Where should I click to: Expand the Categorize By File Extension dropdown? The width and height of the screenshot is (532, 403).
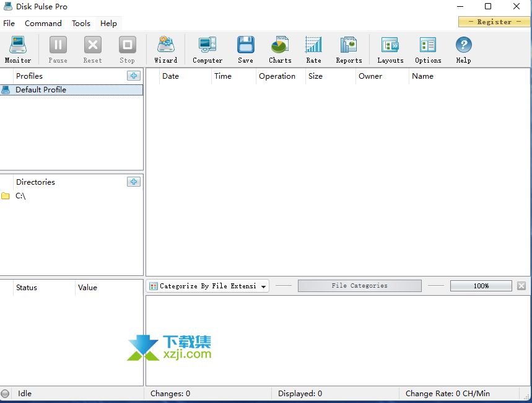(264, 286)
